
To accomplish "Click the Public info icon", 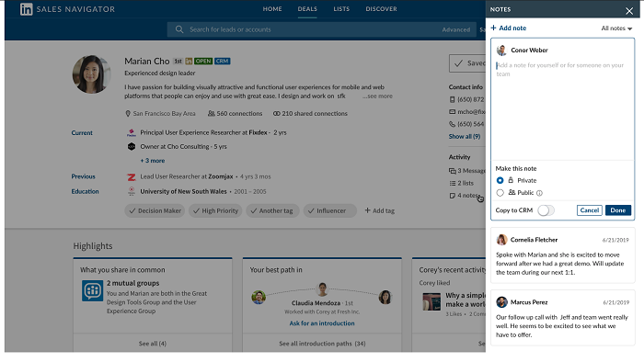I will point(539,193).
